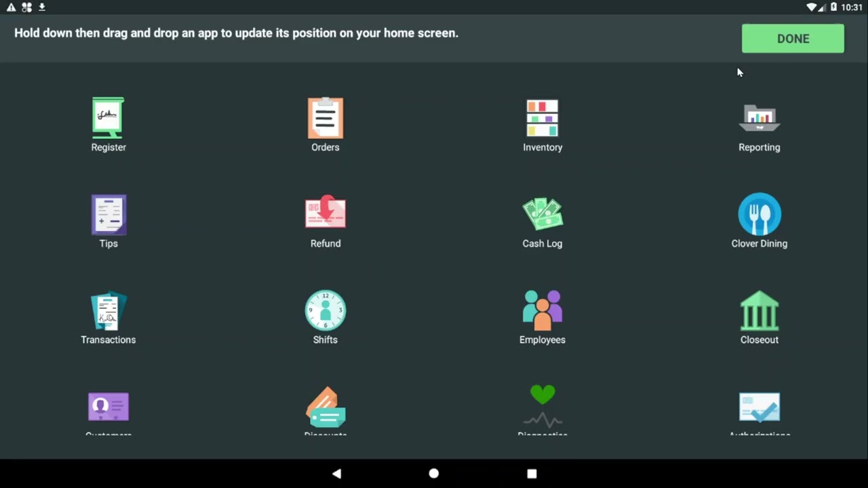The width and height of the screenshot is (868, 488).
Task: Click the "Reporting" label text
Action: pos(759,147)
